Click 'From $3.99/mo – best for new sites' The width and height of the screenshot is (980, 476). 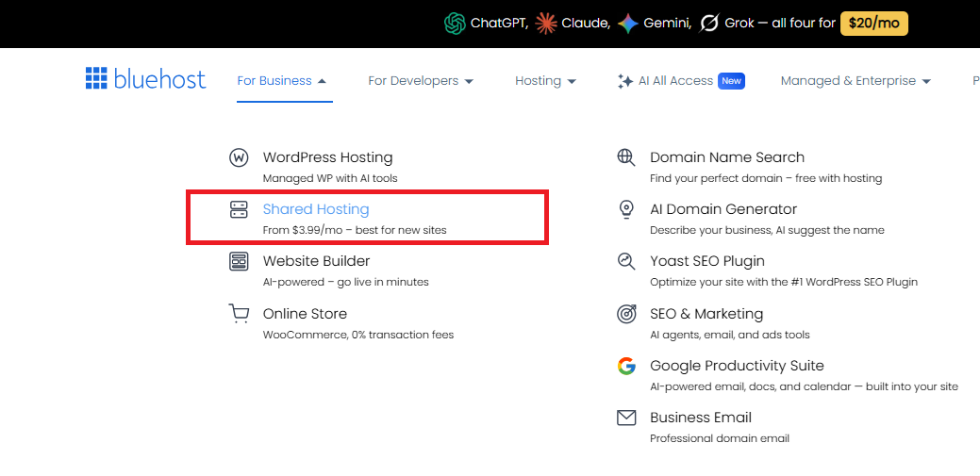pyautogui.click(x=355, y=231)
